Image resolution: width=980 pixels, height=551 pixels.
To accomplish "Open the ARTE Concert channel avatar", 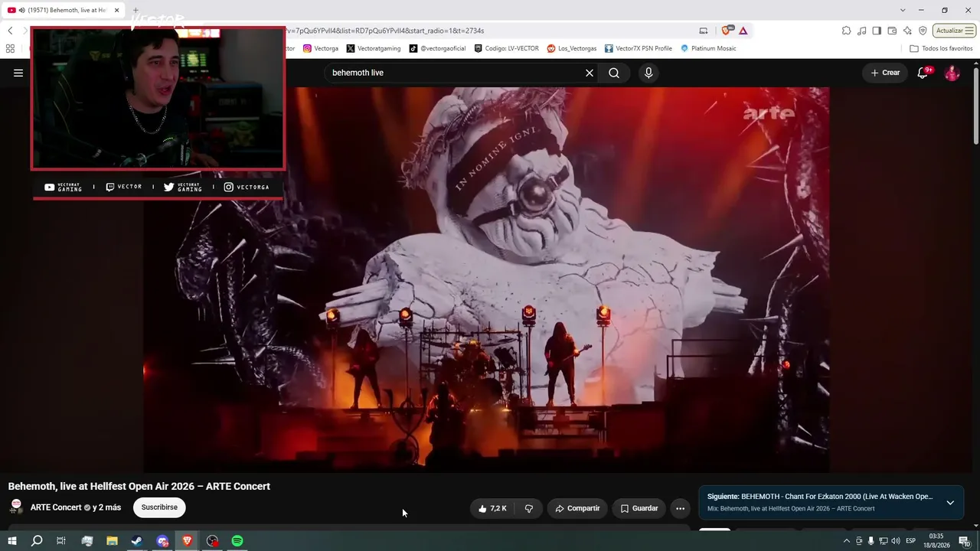I will [16, 507].
